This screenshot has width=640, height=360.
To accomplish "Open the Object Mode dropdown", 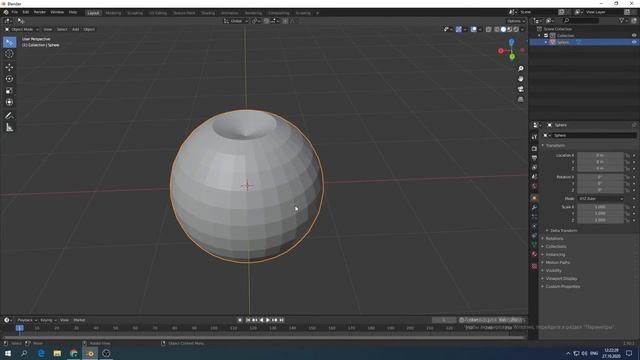I will pyautogui.click(x=22, y=29).
